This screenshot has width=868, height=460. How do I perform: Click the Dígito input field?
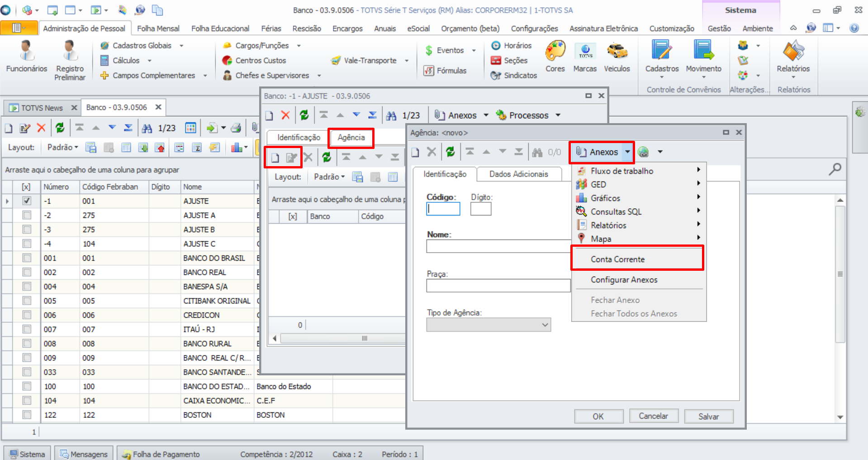(x=480, y=208)
